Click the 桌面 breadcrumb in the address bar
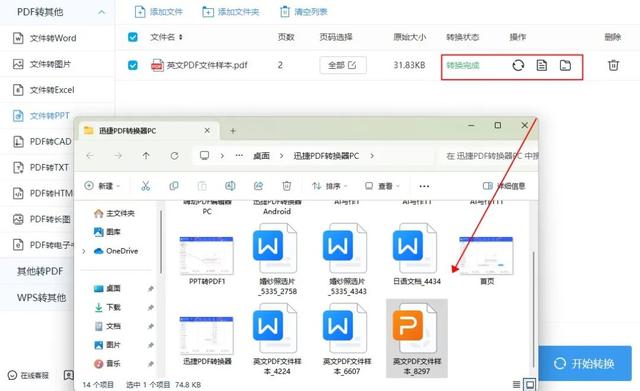Image resolution: width=640 pixels, height=391 pixels. 261,156
